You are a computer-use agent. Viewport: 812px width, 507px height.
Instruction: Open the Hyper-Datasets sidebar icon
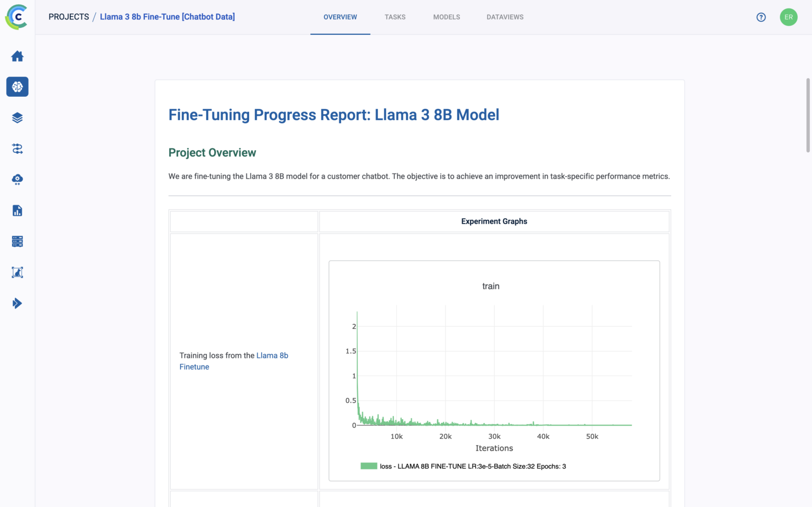17,272
